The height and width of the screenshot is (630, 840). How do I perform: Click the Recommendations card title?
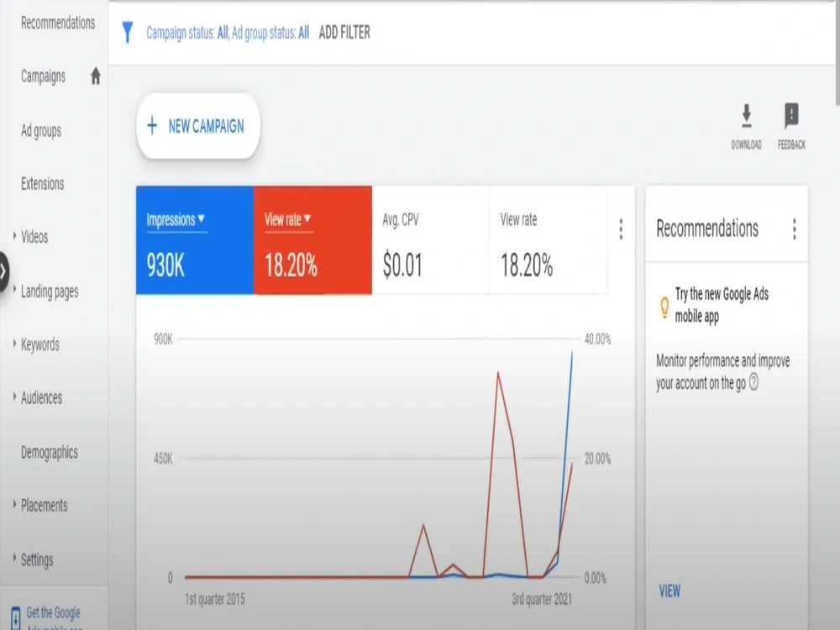tap(707, 228)
